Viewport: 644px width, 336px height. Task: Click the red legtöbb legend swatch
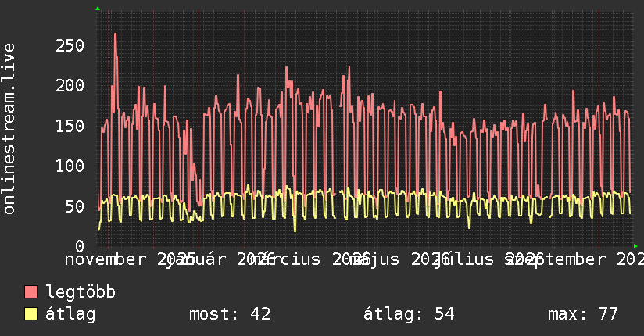(x=30, y=292)
